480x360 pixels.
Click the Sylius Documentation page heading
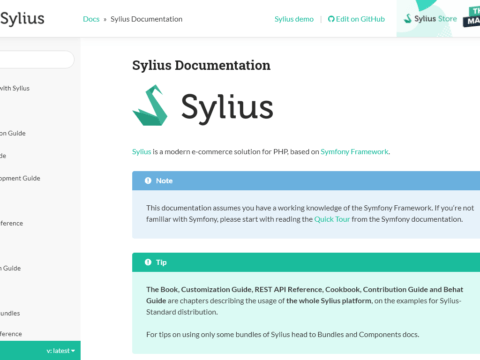coord(201,65)
